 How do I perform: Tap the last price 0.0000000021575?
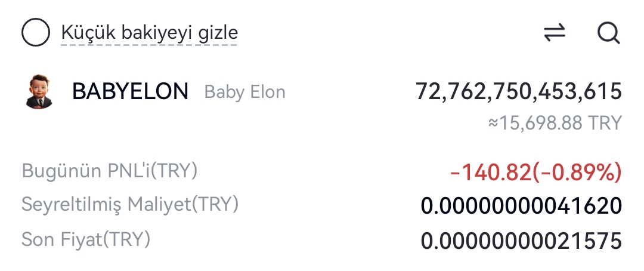tap(521, 241)
